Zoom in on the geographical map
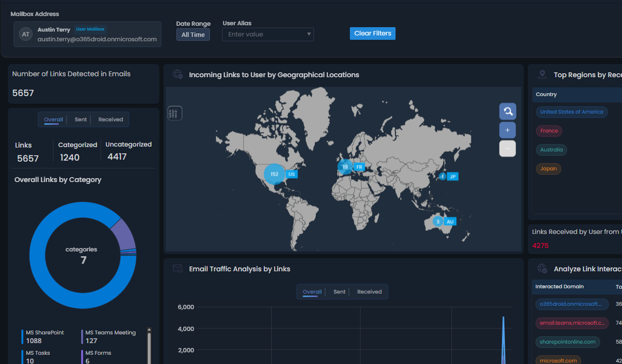The height and width of the screenshot is (364, 622). point(507,130)
